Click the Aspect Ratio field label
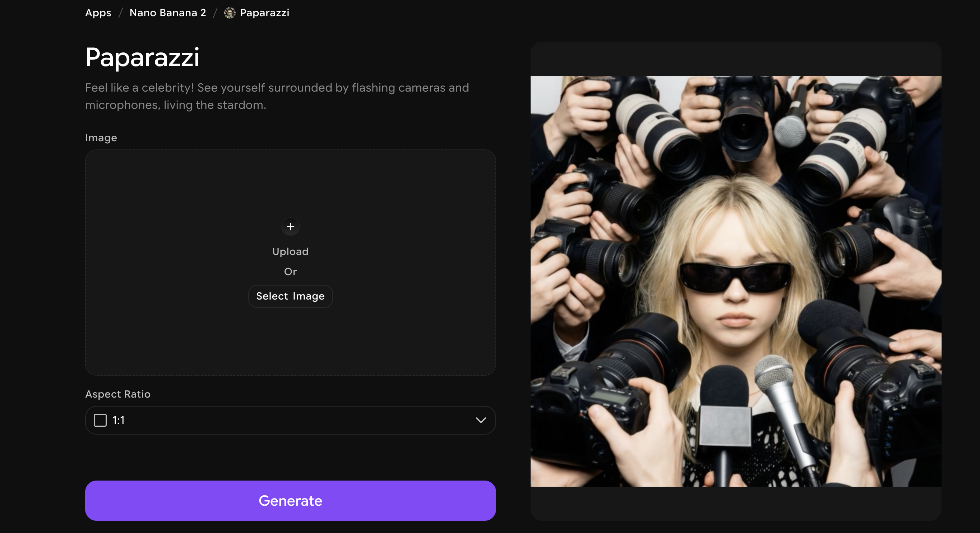The height and width of the screenshot is (533, 980). point(117,394)
